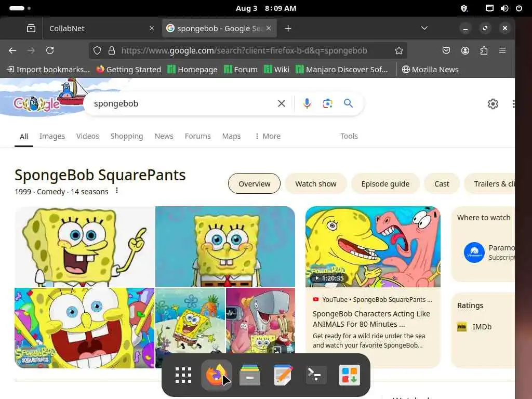Launch the terminal from the dock

[x=316, y=375]
